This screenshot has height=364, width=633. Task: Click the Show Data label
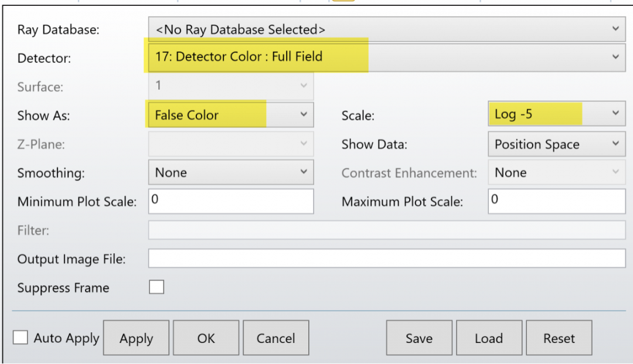point(374,144)
